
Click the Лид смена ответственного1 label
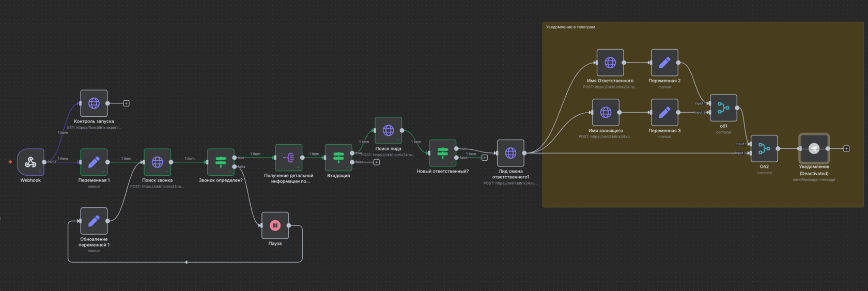point(511,174)
